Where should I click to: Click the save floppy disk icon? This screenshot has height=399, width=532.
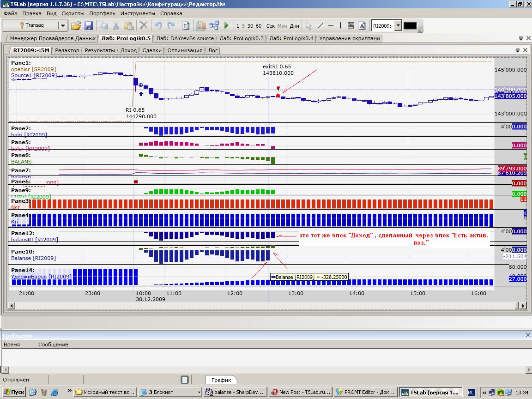coord(88,25)
